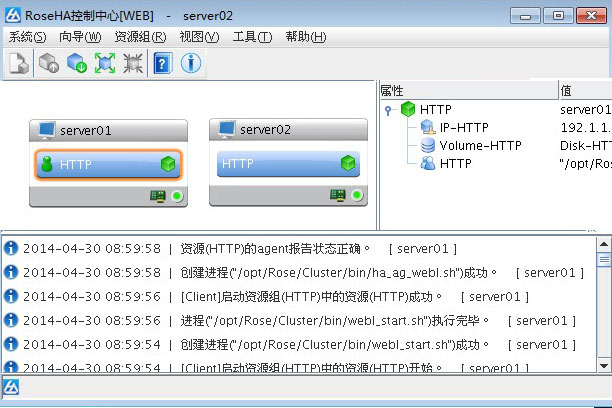Open the 向导(W) menu

[80, 37]
